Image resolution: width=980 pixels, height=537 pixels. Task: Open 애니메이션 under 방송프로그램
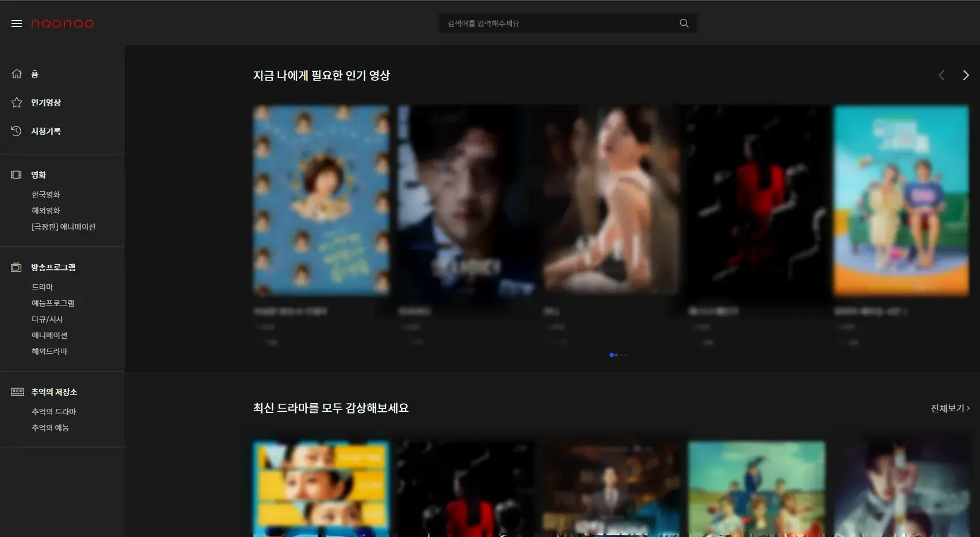click(49, 335)
